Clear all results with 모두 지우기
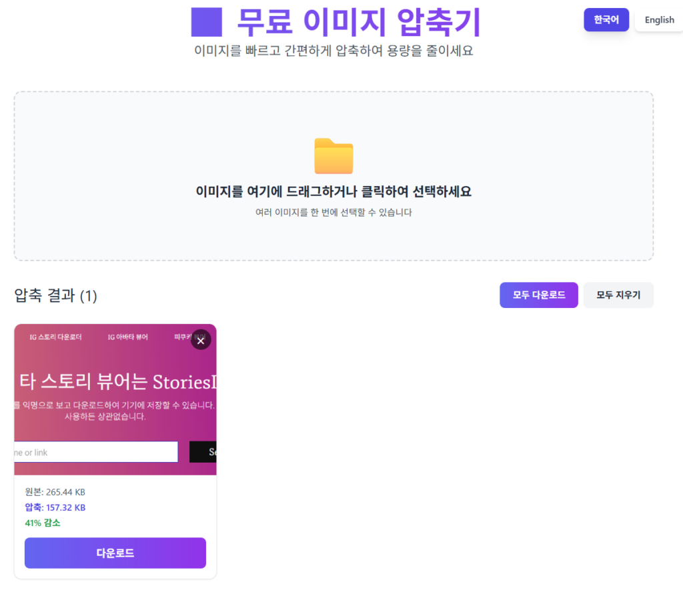The image size is (683, 616). [618, 295]
